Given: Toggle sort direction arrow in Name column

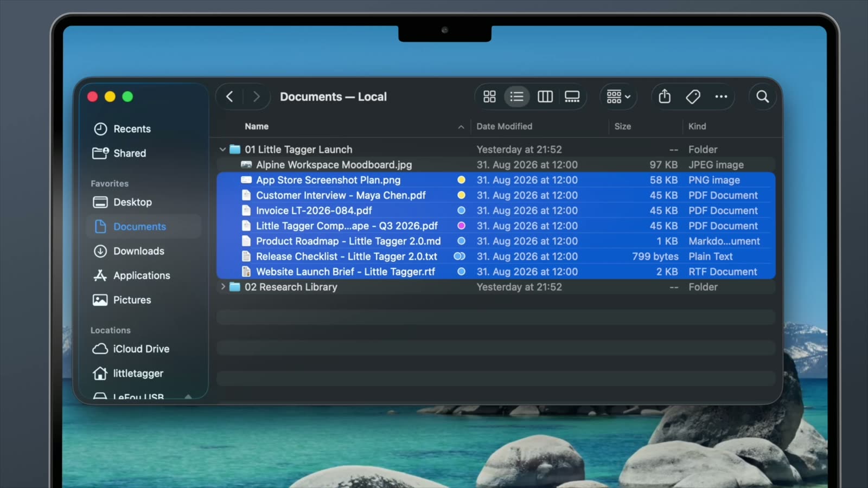Looking at the screenshot, I should coord(461,127).
